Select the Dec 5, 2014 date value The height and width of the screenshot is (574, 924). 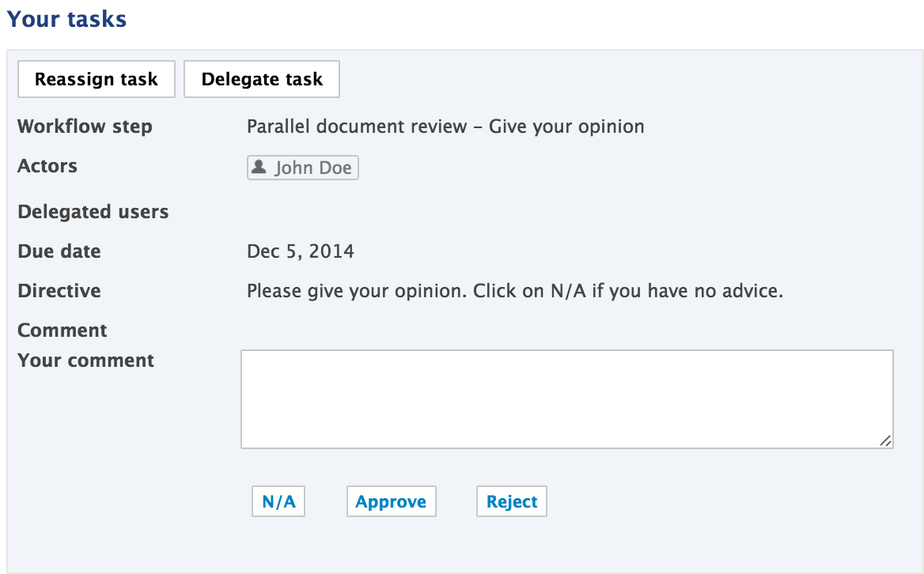tap(301, 251)
